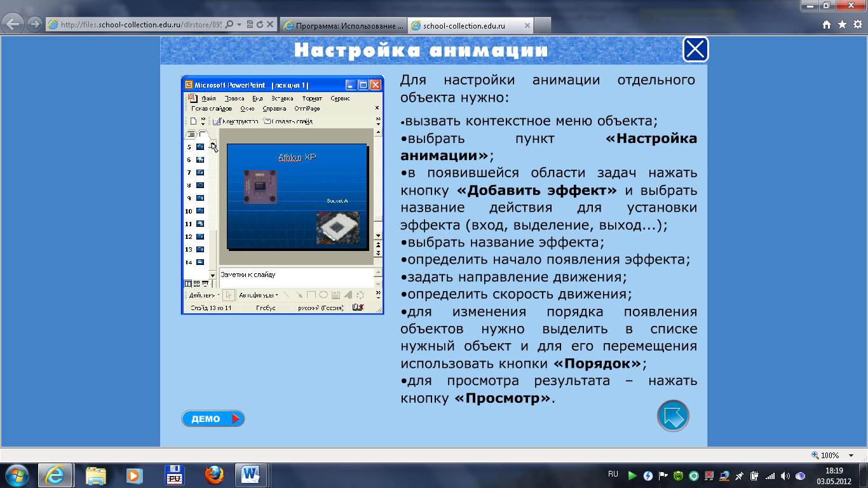Open the Вставка menu in PowerPoint
868x488 pixels.
coord(282,98)
